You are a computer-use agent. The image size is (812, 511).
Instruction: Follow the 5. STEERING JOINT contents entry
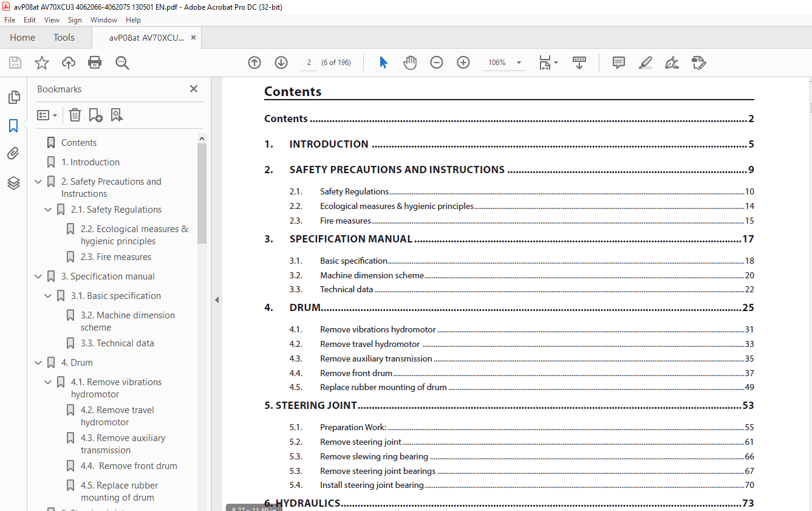pos(509,405)
